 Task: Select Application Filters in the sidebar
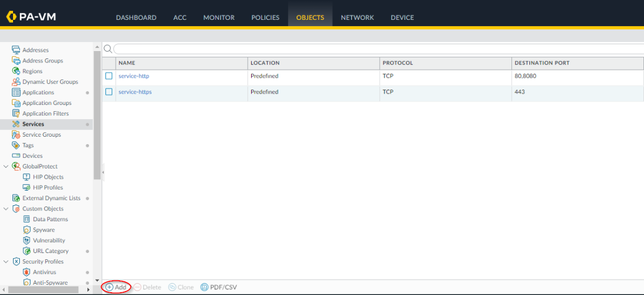(45, 113)
